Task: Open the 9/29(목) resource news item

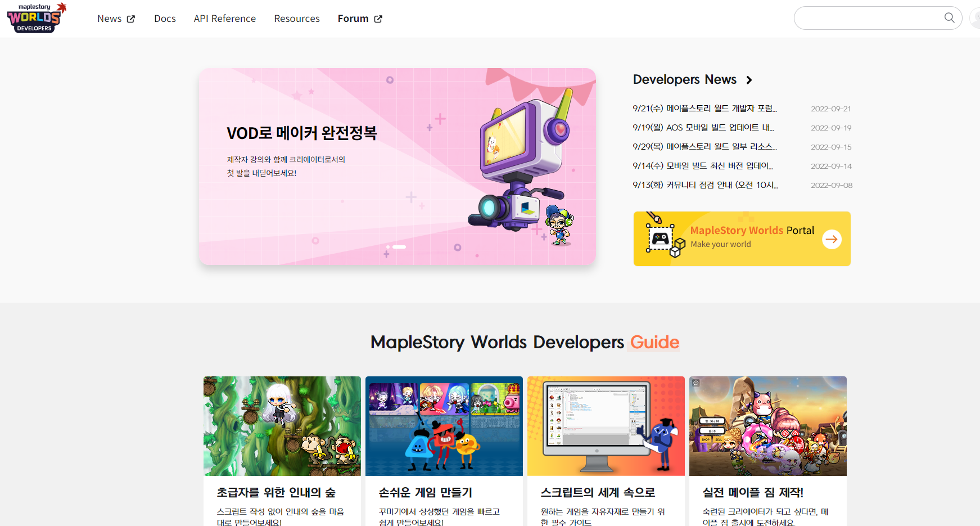Action: [704, 147]
